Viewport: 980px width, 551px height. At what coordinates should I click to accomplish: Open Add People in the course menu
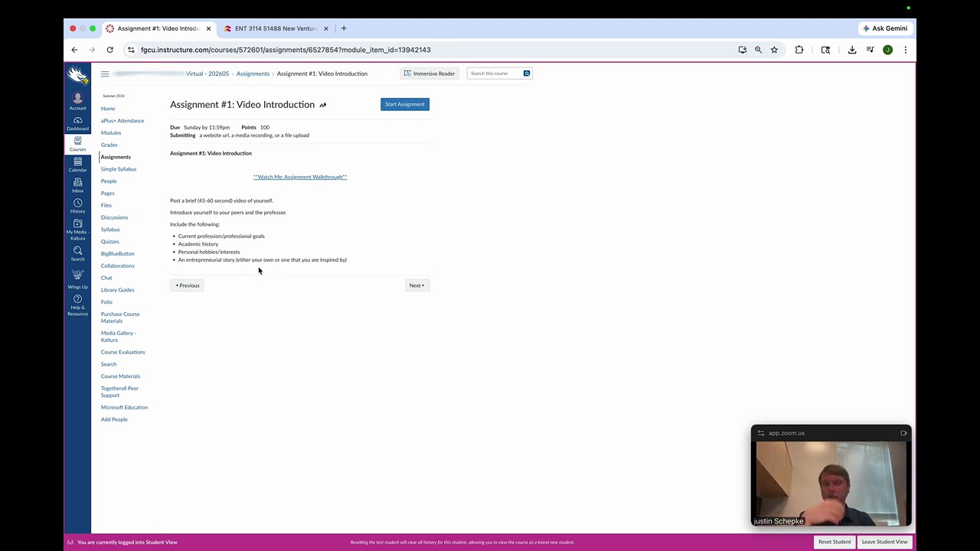pos(114,419)
